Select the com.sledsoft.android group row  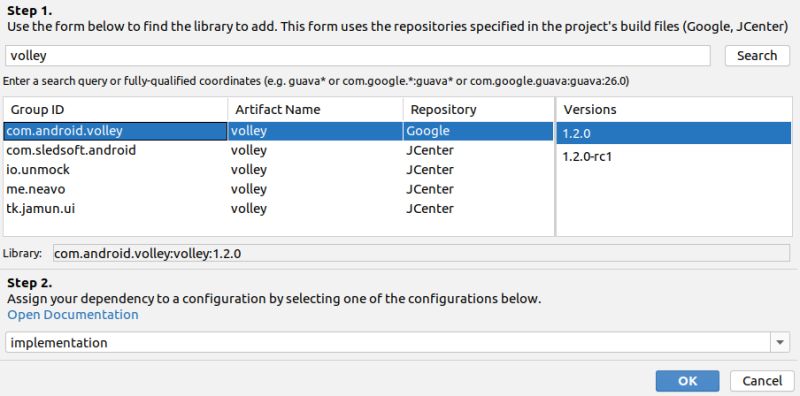pyautogui.click(x=278, y=151)
